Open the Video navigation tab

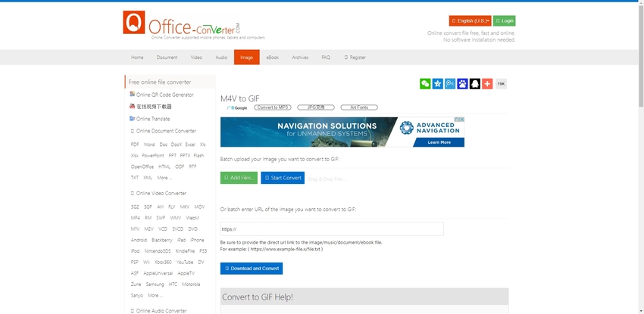click(x=196, y=58)
